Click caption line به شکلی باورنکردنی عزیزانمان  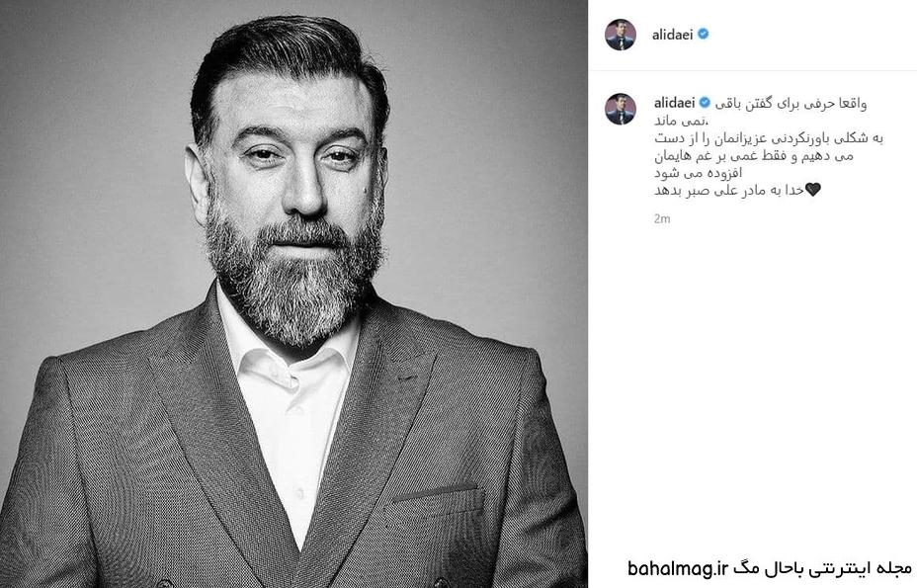tap(768, 138)
